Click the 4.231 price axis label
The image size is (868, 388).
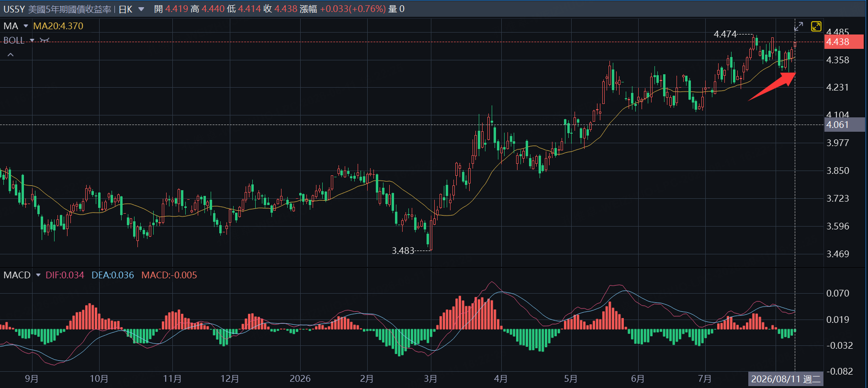point(838,87)
